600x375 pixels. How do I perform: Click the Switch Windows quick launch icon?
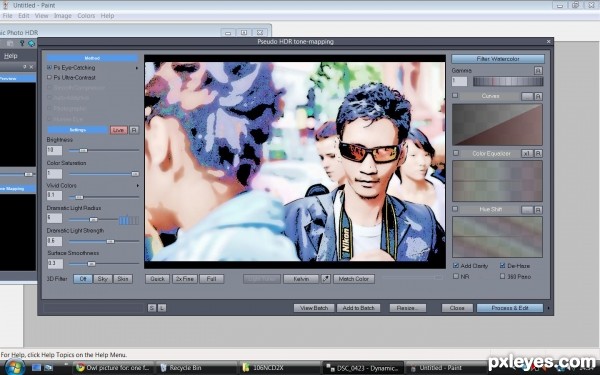click(x=49, y=367)
